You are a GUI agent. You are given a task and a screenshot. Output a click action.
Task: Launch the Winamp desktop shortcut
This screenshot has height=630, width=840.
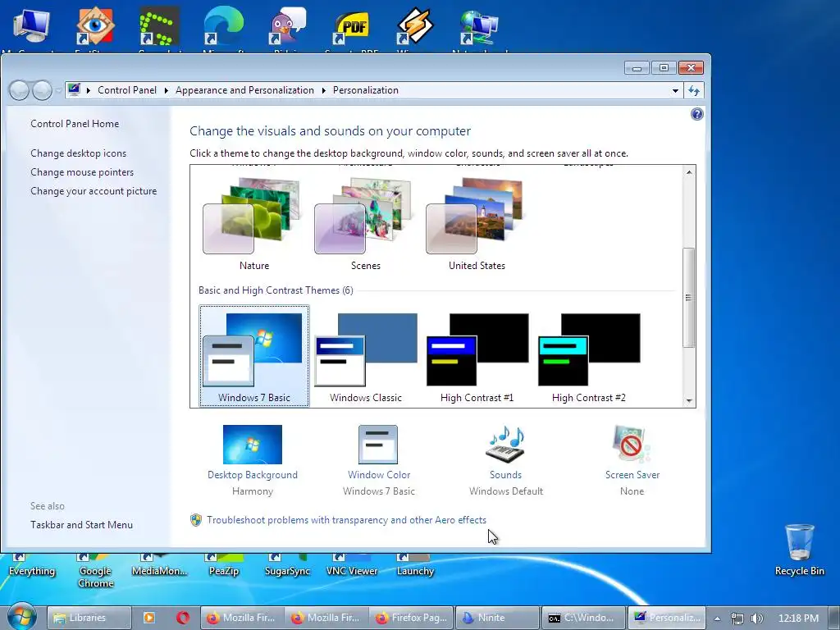(415, 25)
